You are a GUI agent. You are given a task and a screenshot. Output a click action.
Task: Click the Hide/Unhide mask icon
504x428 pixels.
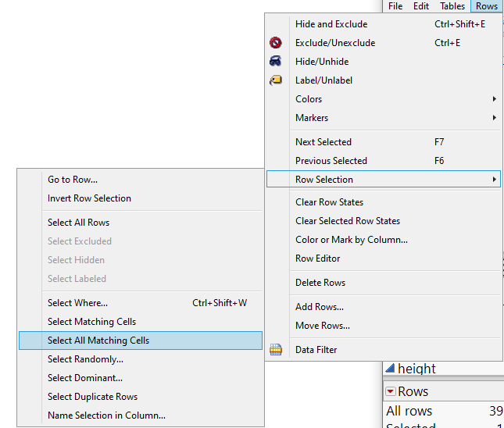[x=275, y=62]
